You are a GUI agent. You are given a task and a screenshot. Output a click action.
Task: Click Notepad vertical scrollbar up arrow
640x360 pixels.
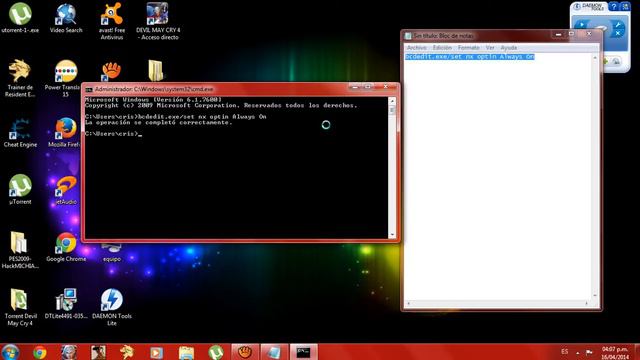(595, 57)
